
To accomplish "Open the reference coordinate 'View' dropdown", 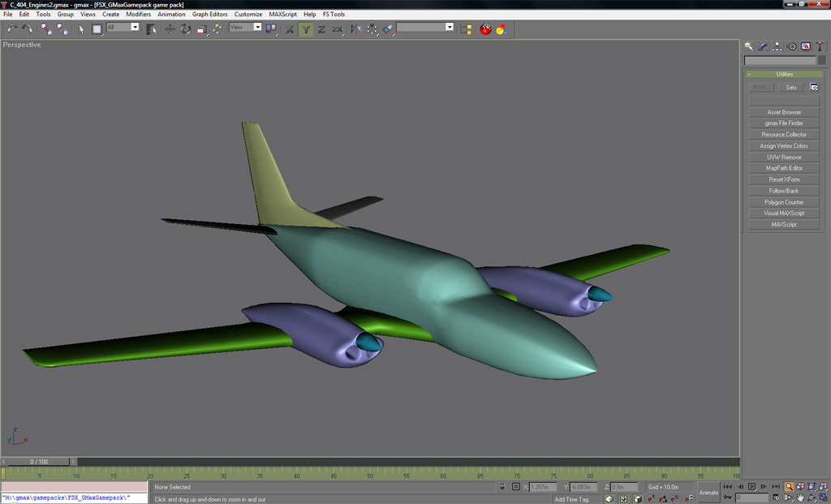I will (246, 28).
